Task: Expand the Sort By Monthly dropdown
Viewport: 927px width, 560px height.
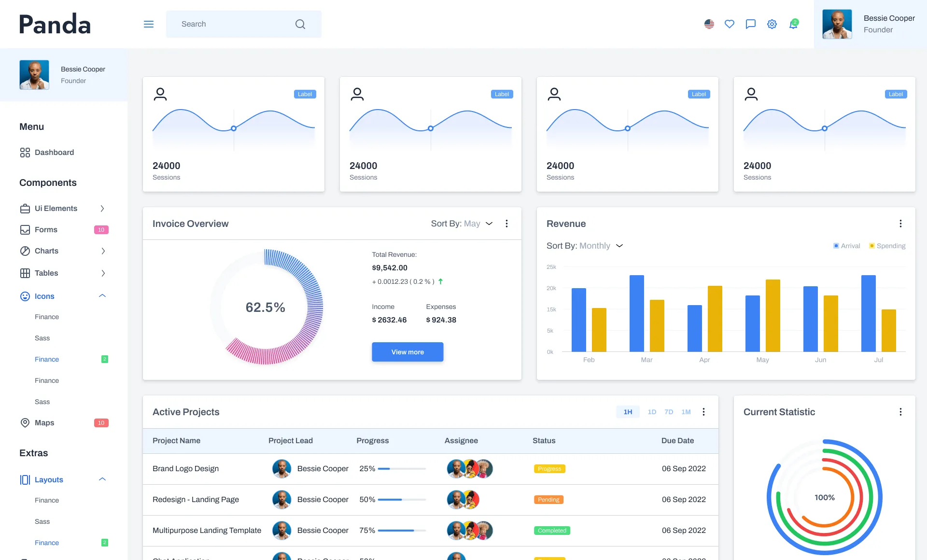Action: (585, 246)
